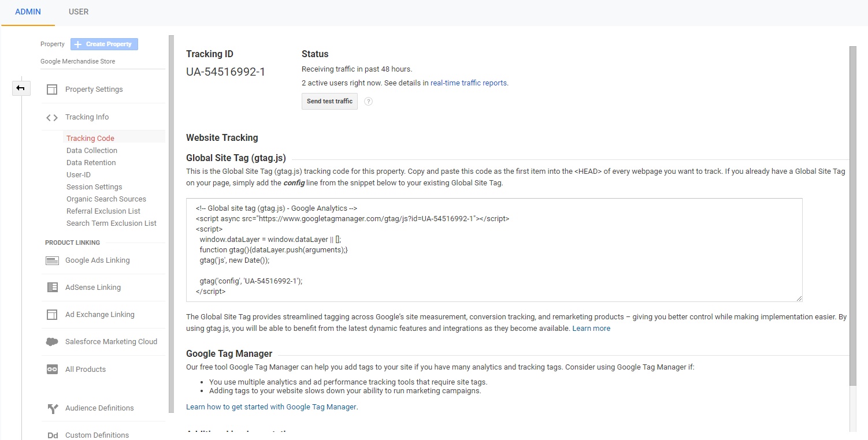868x440 pixels.
Task: Open Ad Exchange Linking
Action: (100, 315)
